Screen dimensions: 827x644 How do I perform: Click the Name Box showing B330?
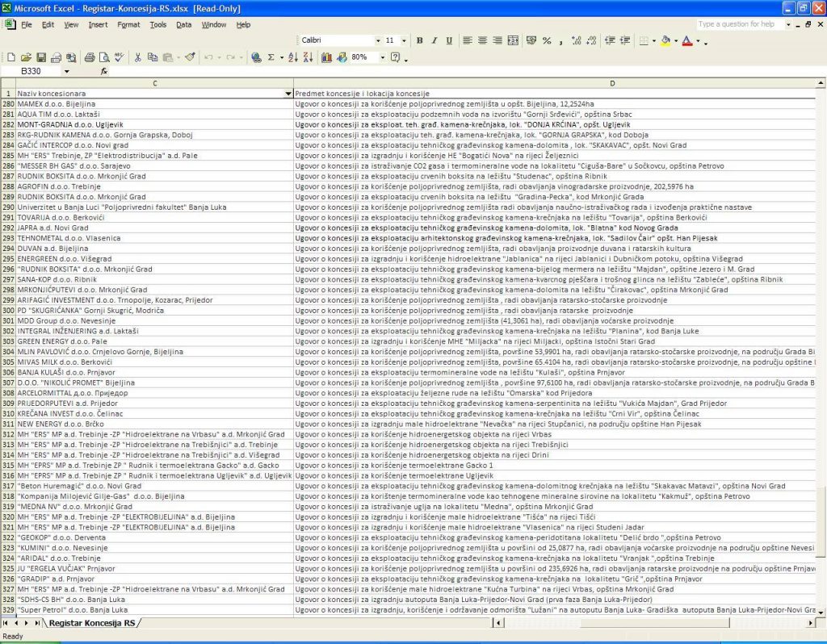tap(31, 71)
